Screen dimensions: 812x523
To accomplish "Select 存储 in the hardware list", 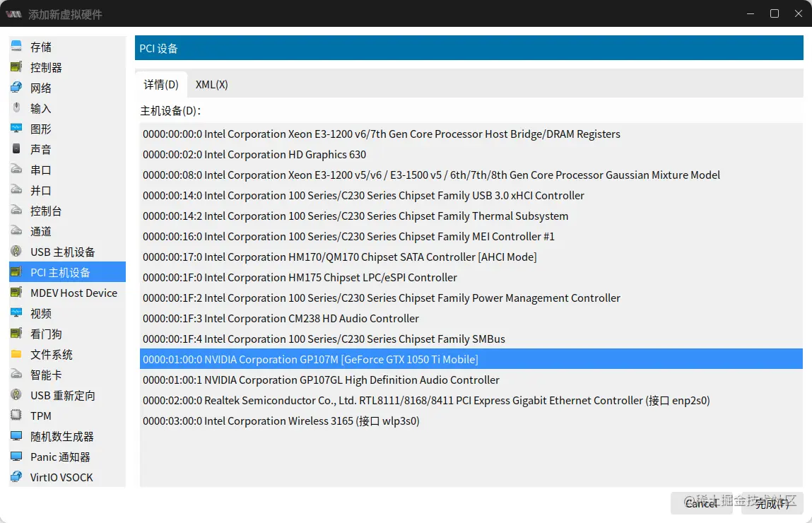I will (67, 47).
